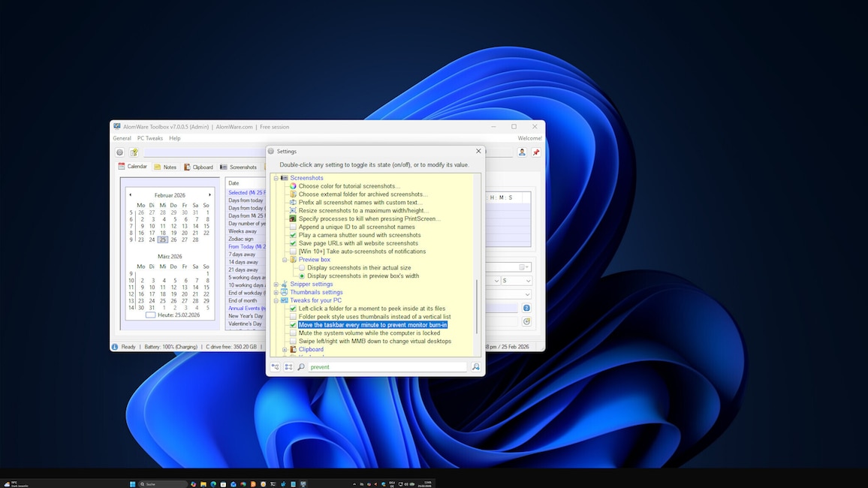The height and width of the screenshot is (488, 868).
Task: Uncheck Save page URLs with website screenshots
Action: point(293,243)
